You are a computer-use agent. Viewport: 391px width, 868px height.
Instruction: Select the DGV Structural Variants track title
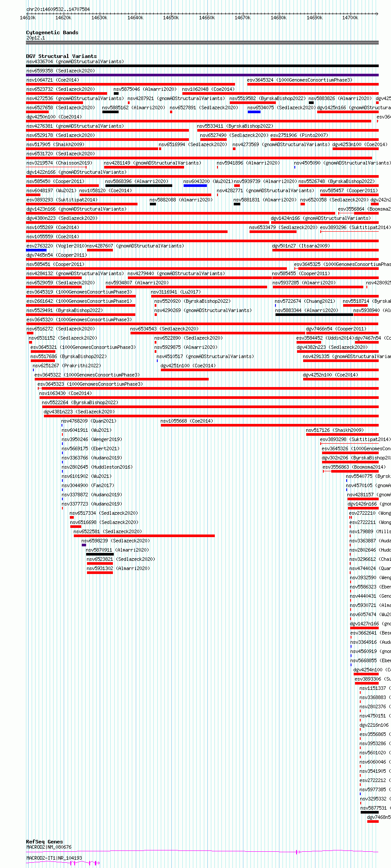point(62,56)
